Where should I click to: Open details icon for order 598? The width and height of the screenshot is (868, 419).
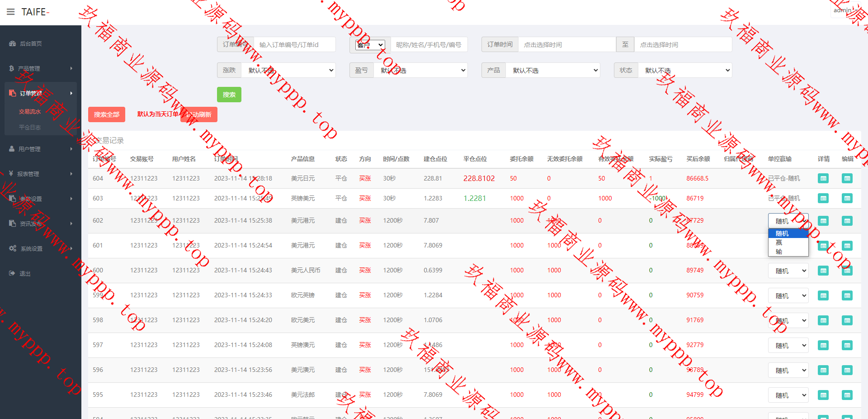pos(823,320)
